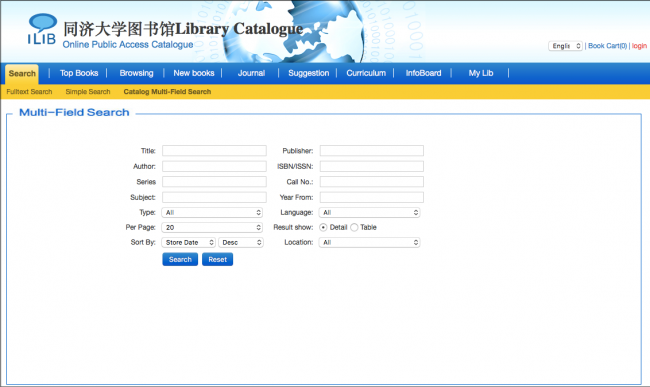Screen dimensions: 650x387
Task: Click the ILIB logo icon
Action: point(41,29)
